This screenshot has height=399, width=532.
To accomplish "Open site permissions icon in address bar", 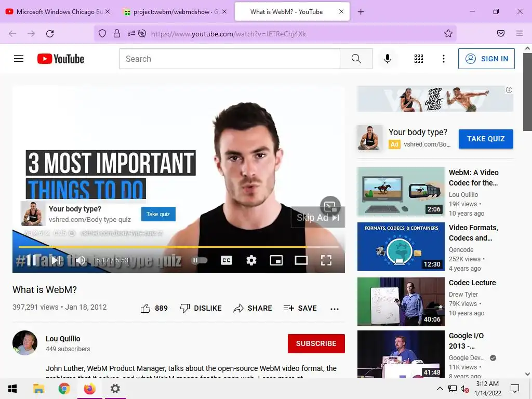I will tap(131, 33).
